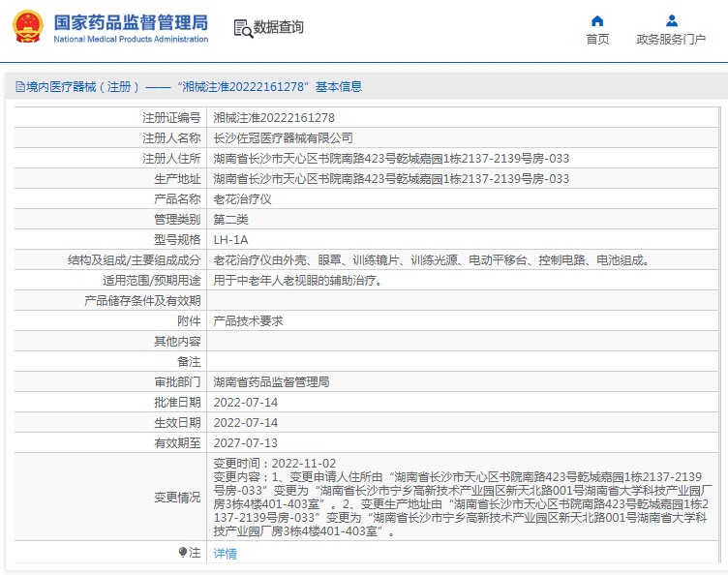Viewport: 728px width, 575px height.
Task: Open the 详情 link
Action: coord(225,554)
